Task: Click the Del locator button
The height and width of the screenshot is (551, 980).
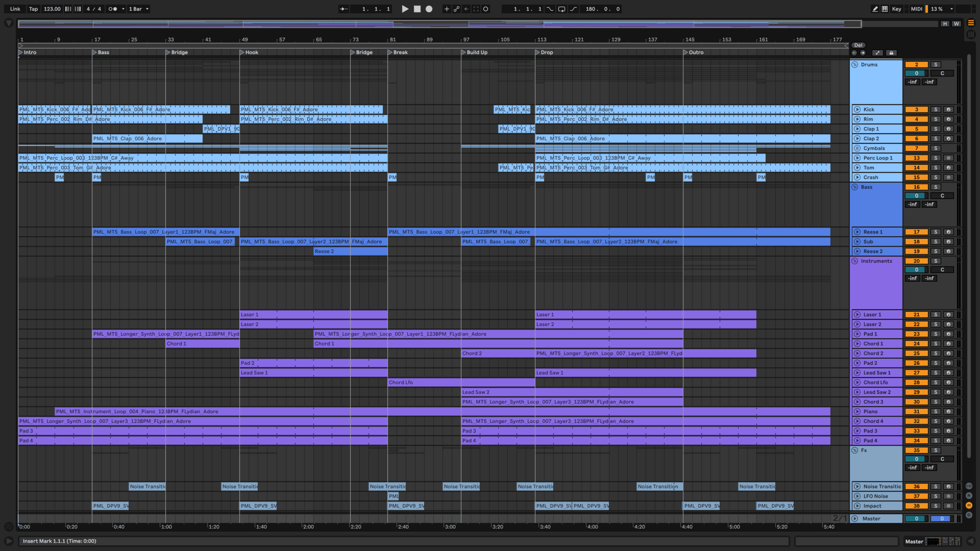Action: [858, 45]
